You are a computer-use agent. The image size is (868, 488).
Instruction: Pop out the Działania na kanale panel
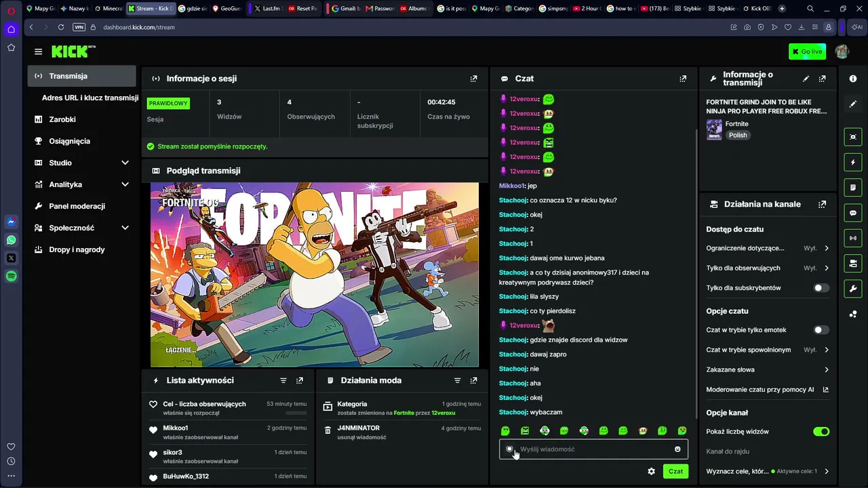822,204
